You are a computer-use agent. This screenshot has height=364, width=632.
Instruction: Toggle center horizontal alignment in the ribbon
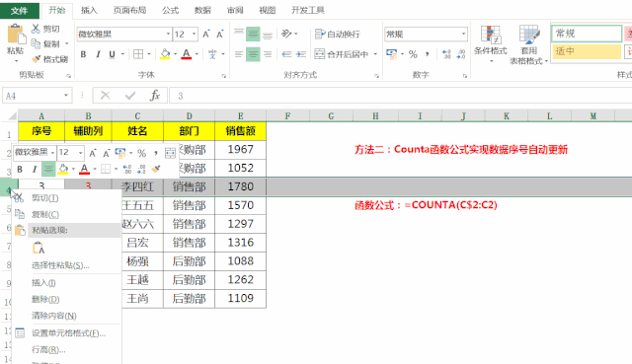(x=253, y=54)
